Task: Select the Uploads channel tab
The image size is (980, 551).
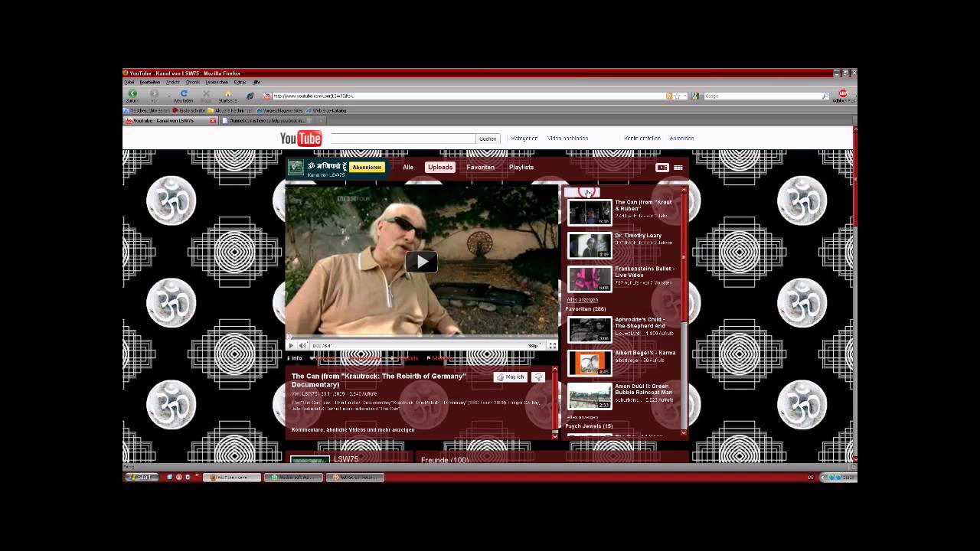Action: [440, 168]
